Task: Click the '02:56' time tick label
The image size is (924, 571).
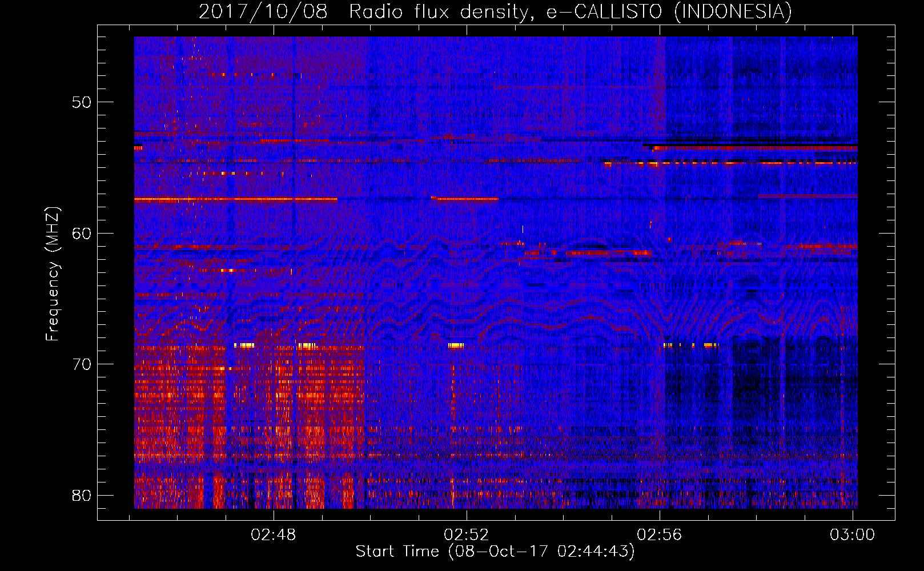Action: [x=660, y=535]
